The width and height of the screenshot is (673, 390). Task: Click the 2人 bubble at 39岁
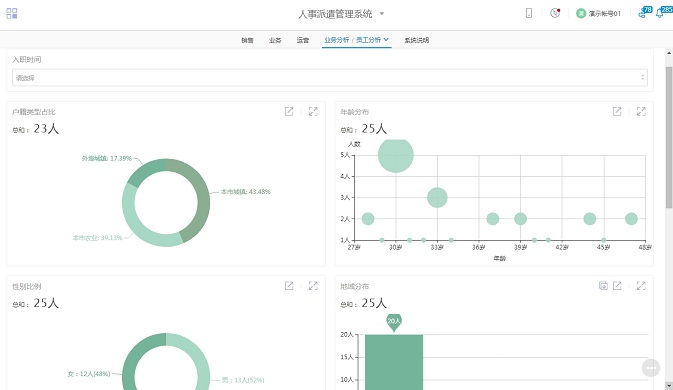pos(521,219)
